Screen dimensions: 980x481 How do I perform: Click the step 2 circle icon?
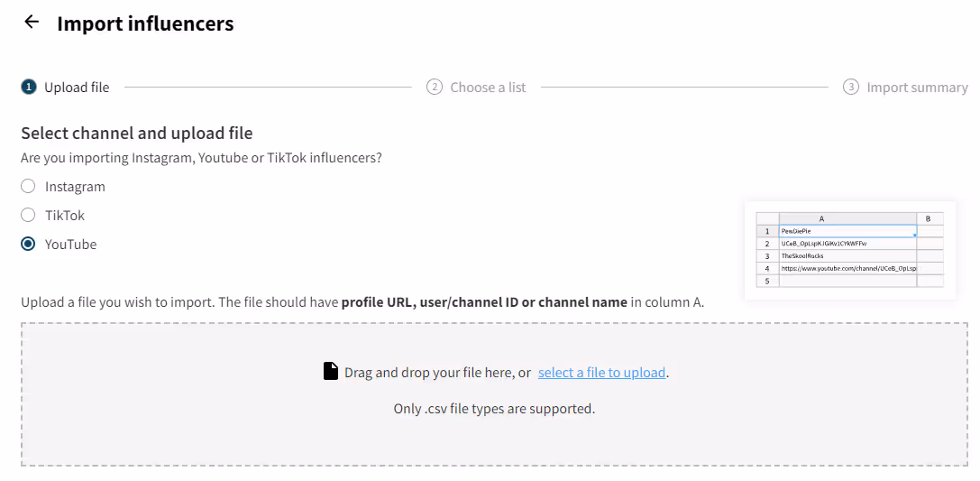[435, 87]
